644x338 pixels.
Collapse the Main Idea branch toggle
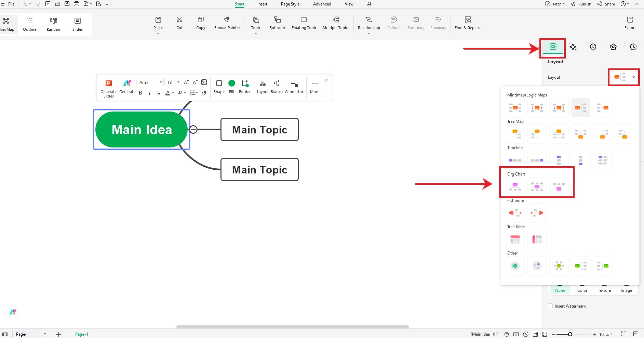[193, 129]
